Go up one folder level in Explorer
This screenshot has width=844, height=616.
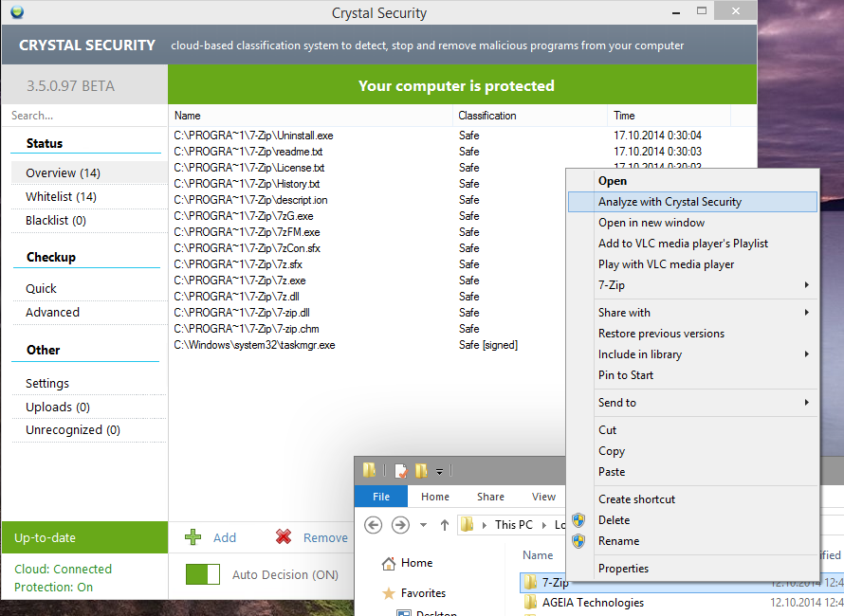(x=445, y=524)
